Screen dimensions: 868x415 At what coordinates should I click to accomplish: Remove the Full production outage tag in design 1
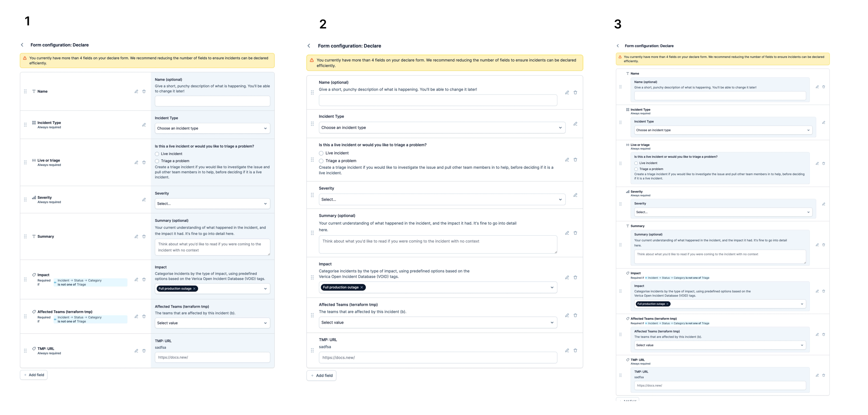coord(194,289)
